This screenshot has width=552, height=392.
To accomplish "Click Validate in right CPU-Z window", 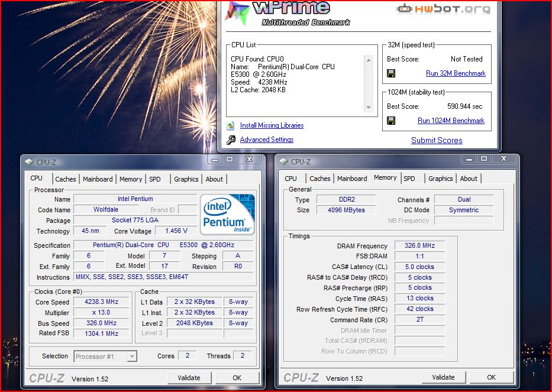I will pos(444,377).
